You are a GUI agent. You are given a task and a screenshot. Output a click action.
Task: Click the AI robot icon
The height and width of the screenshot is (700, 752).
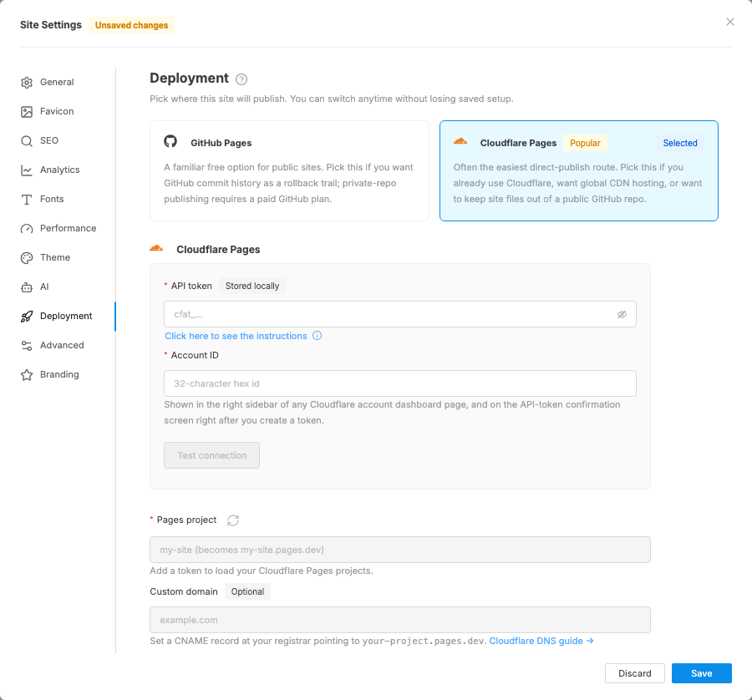click(27, 287)
